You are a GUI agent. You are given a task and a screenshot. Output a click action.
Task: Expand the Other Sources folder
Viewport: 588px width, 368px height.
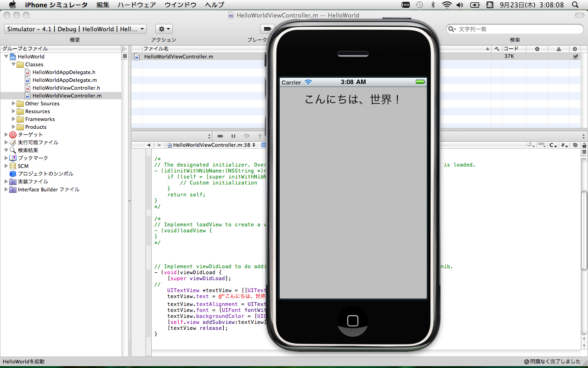[x=13, y=103]
